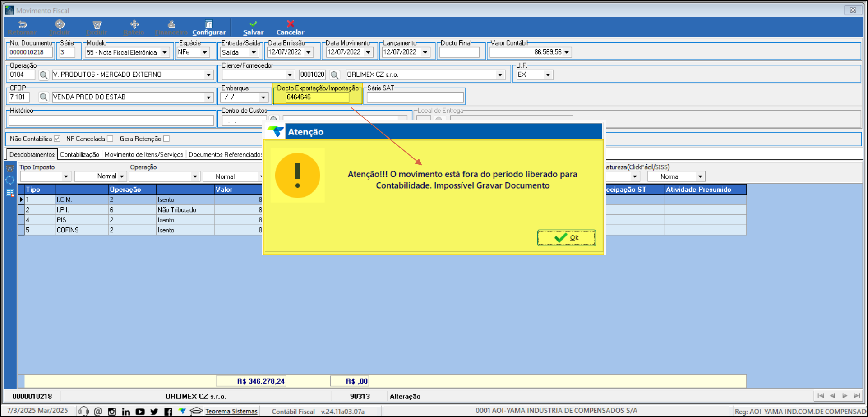The height and width of the screenshot is (417, 868).
Task: Click the graduation cap icon in the status bar
Action: pyautogui.click(x=196, y=411)
